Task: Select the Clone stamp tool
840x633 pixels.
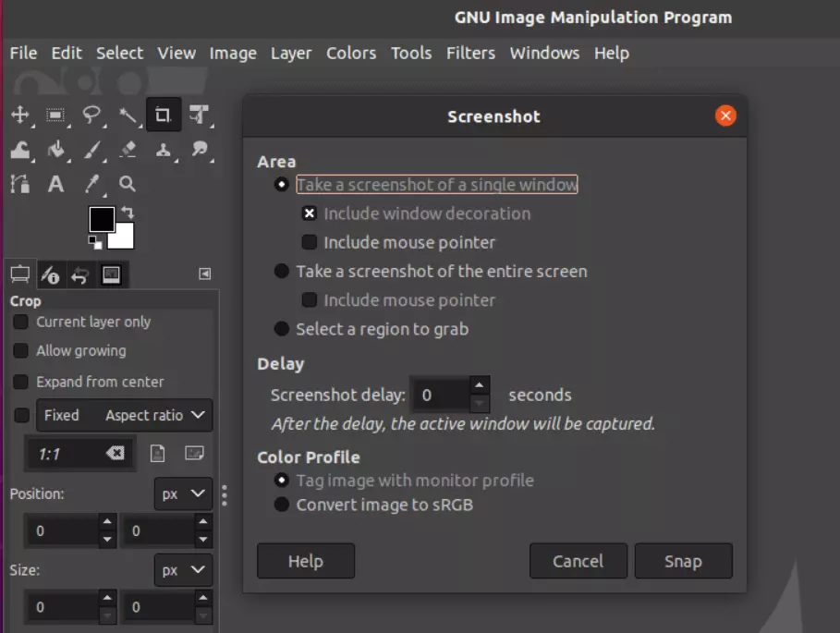Action: [164, 150]
